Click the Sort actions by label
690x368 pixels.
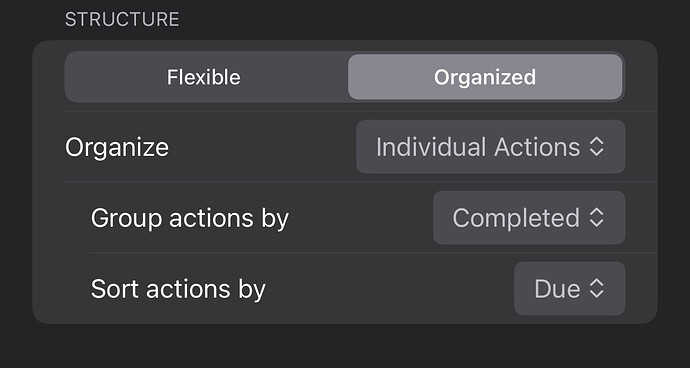(178, 289)
